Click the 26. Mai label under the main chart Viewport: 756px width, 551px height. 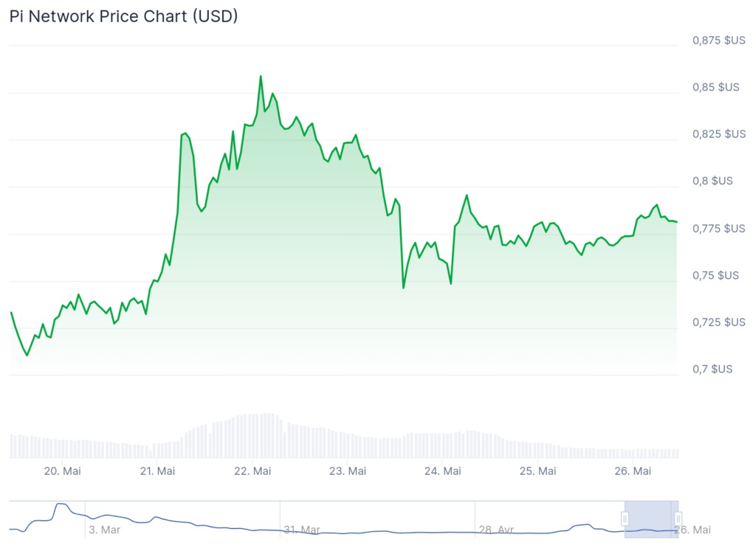[x=633, y=471]
